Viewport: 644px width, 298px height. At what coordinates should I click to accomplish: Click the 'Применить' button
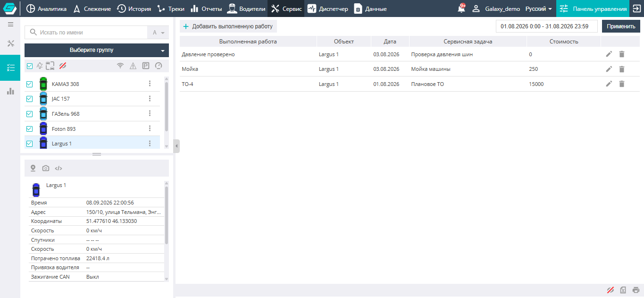[621, 26]
